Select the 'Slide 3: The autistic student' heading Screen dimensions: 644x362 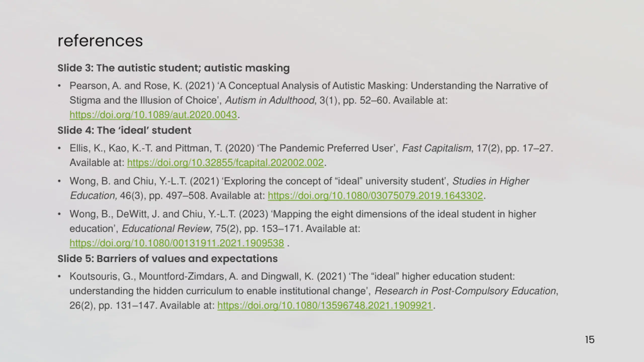(x=174, y=68)
